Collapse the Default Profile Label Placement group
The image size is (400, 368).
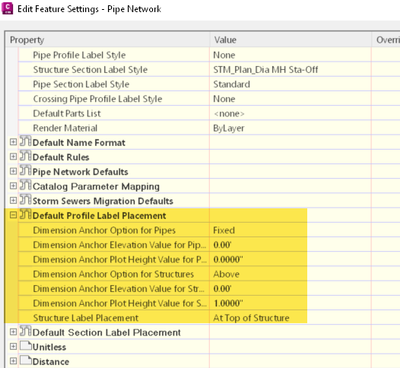coord(13,215)
